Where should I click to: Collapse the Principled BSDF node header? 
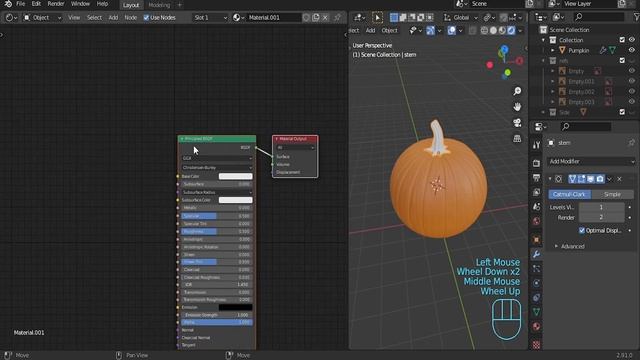[x=182, y=139]
